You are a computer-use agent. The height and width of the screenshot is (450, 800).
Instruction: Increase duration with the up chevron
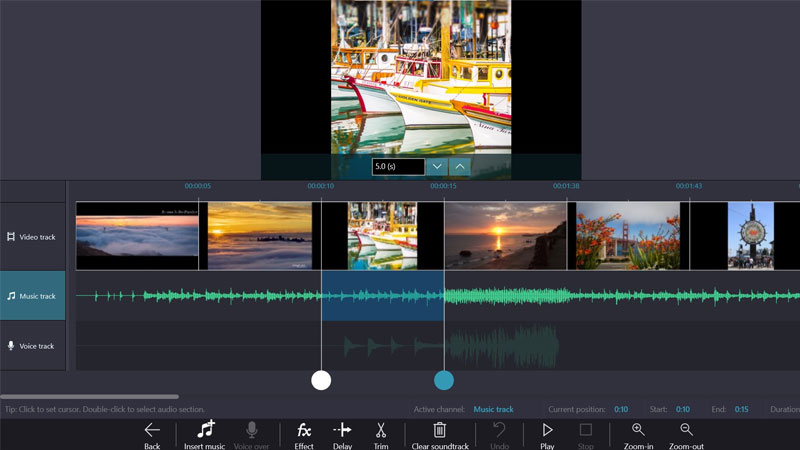click(460, 166)
